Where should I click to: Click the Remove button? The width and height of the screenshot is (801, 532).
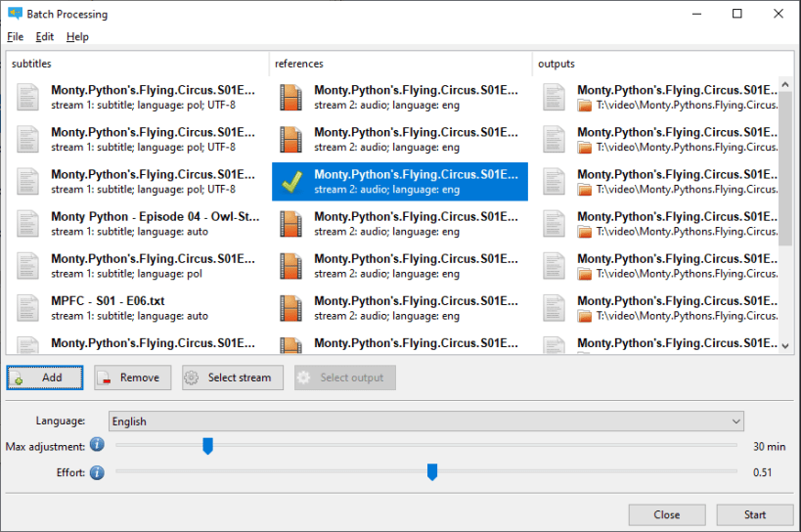coord(132,377)
